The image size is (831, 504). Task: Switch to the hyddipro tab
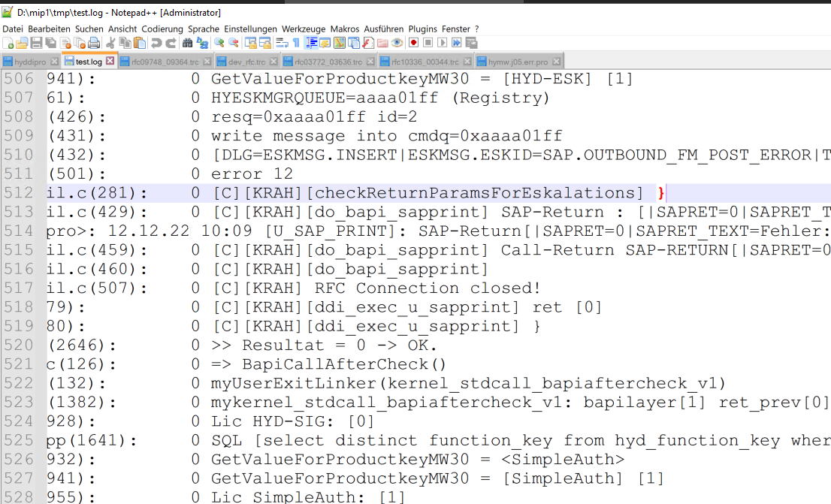pyautogui.click(x=30, y=62)
